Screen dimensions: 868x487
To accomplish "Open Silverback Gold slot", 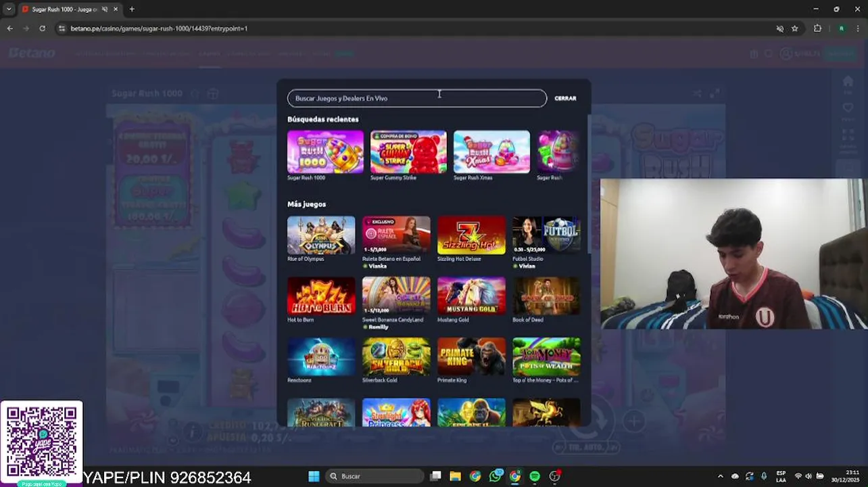I will point(396,356).
